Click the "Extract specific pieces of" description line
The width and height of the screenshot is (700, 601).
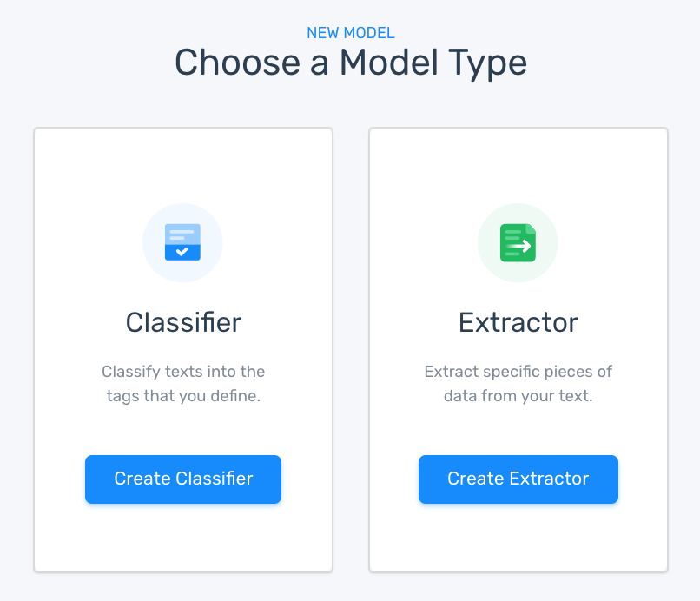click(518, 372)
